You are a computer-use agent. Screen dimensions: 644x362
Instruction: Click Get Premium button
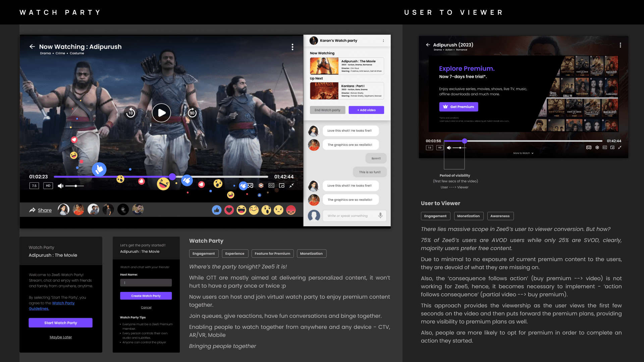459,107
